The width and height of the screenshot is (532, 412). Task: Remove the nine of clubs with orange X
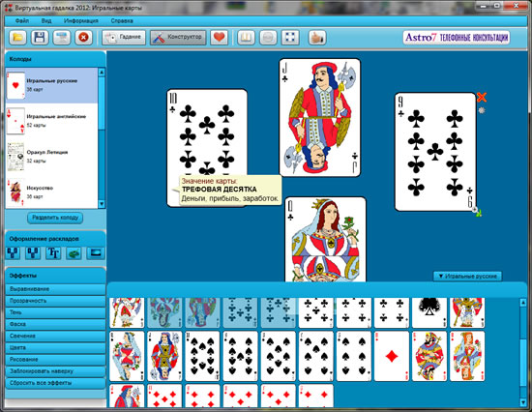point(482,98)
